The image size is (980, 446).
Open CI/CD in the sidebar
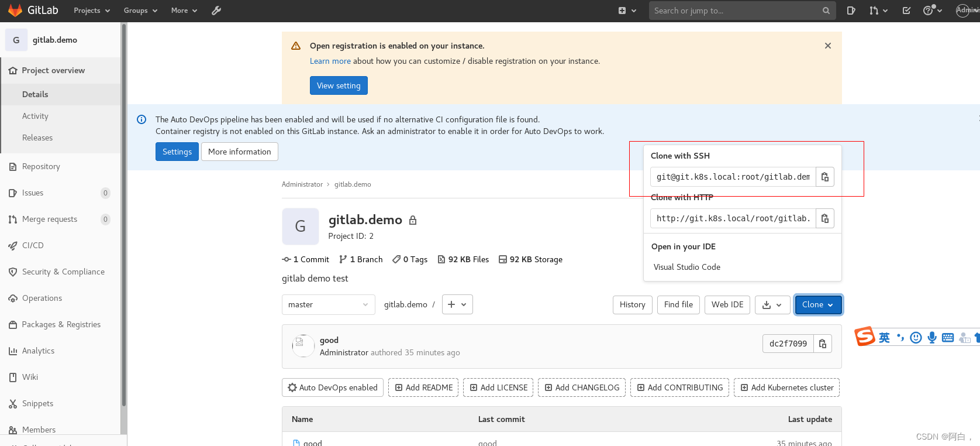61,245
